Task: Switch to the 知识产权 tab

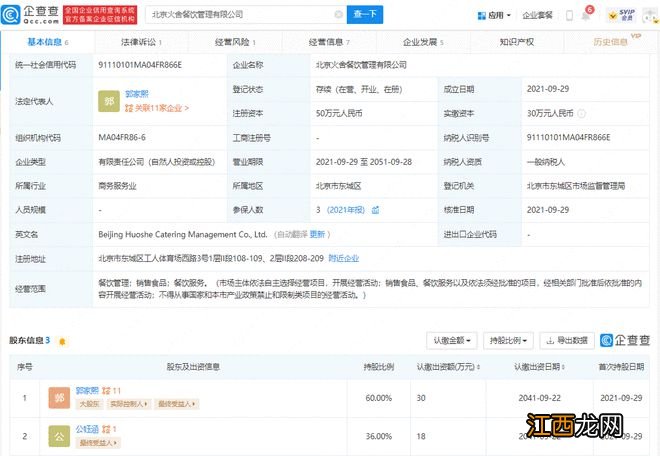Action: pos(517,42)
